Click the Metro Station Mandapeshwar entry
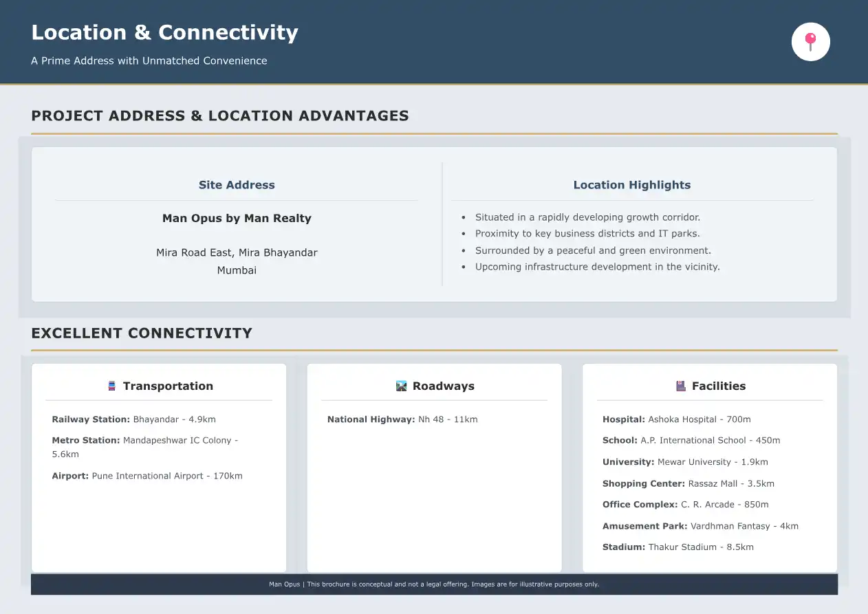The image size is (868, 614). [144, 447]
